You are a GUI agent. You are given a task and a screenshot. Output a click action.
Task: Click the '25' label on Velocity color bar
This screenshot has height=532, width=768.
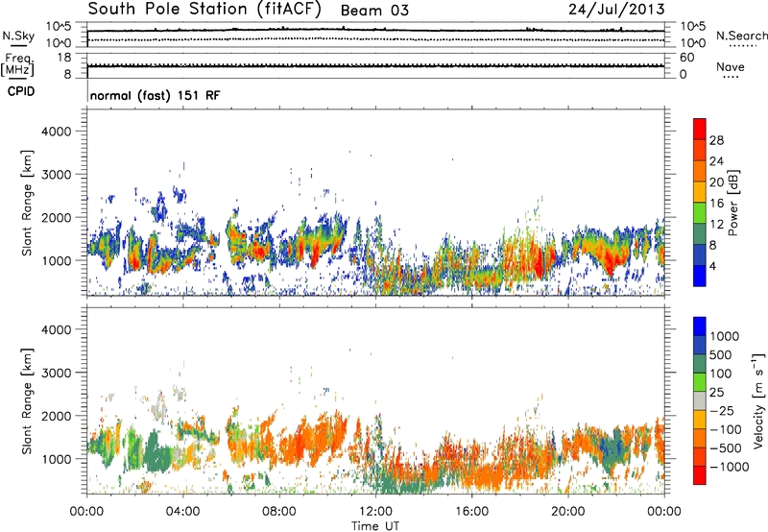(x=717, y=393)
